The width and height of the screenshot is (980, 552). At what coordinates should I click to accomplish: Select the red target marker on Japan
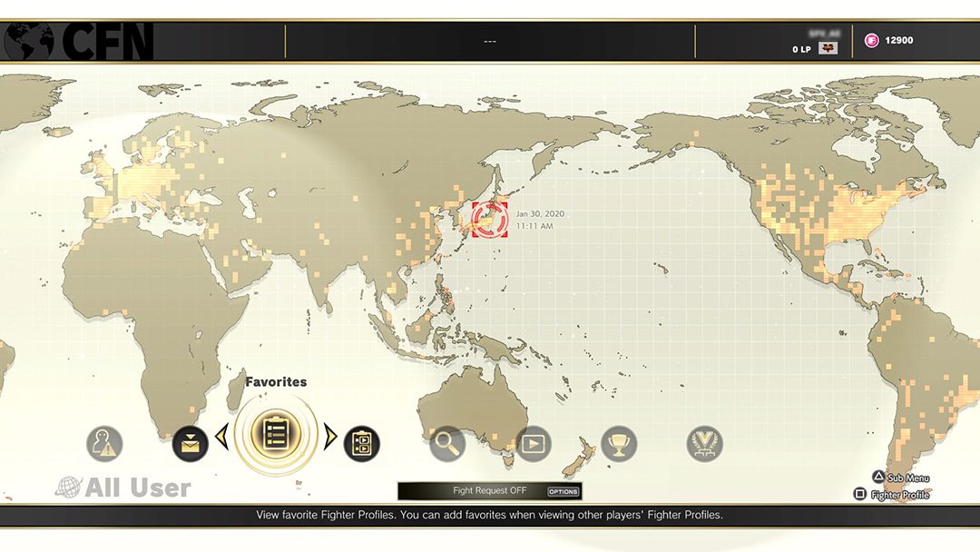pos(489,220)
